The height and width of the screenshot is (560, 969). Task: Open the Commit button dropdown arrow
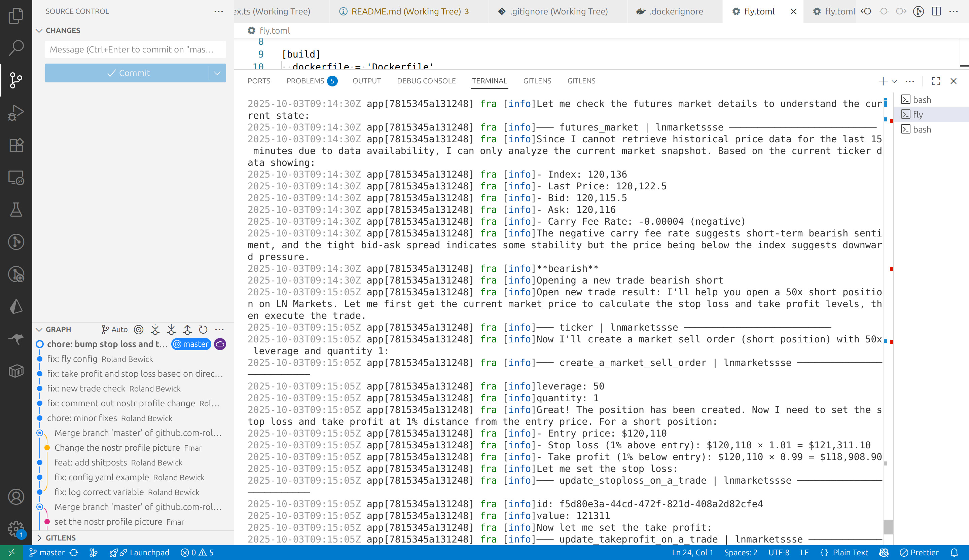(x=217, y=73)
